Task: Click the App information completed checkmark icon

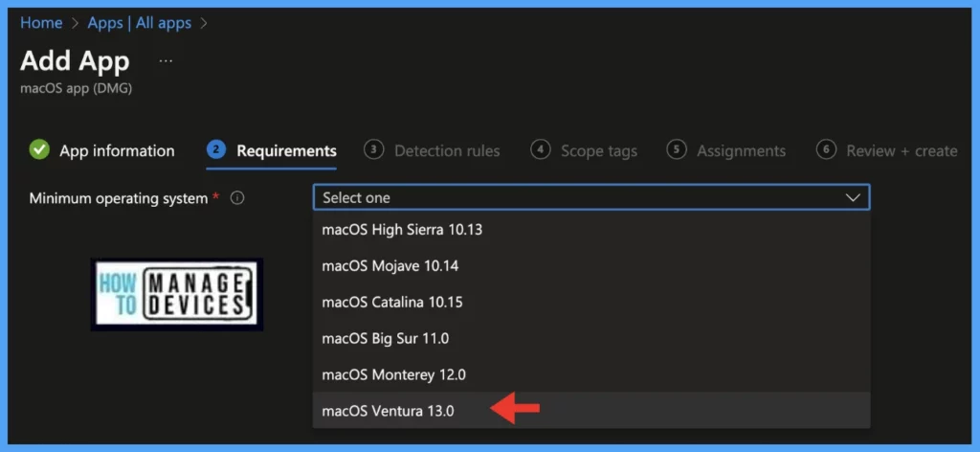Action: (x=39, y=150)
